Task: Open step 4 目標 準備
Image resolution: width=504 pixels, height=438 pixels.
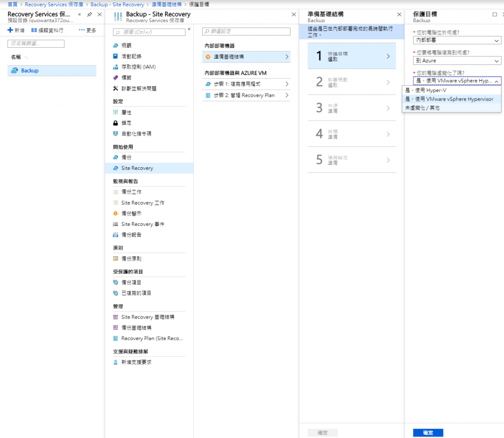Action: (351, 134)
